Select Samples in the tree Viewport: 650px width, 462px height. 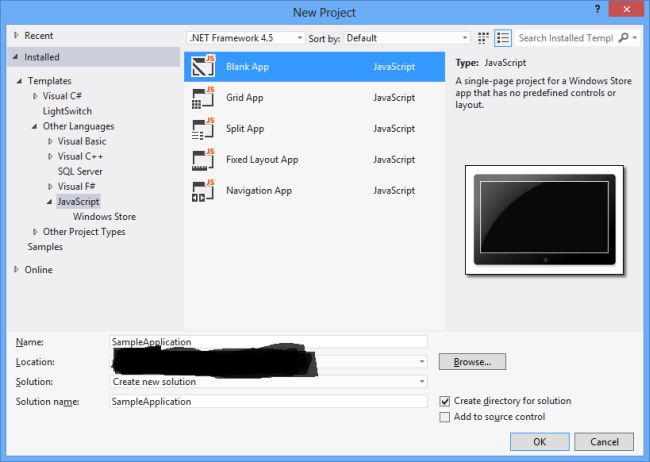pos(45,247)
